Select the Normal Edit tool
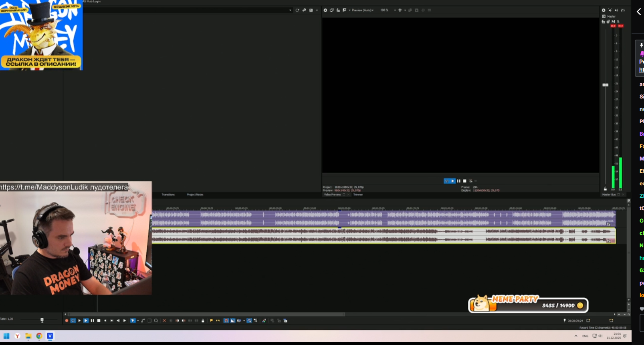Image resolution: width=644 pixels, height=345 pixels. (133, 321)
